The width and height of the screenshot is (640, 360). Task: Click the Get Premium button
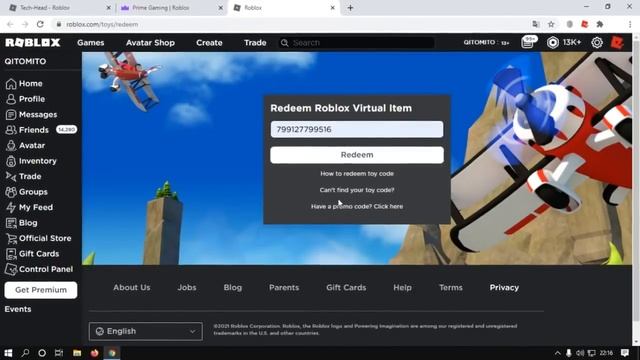click(x=41, y=290)
